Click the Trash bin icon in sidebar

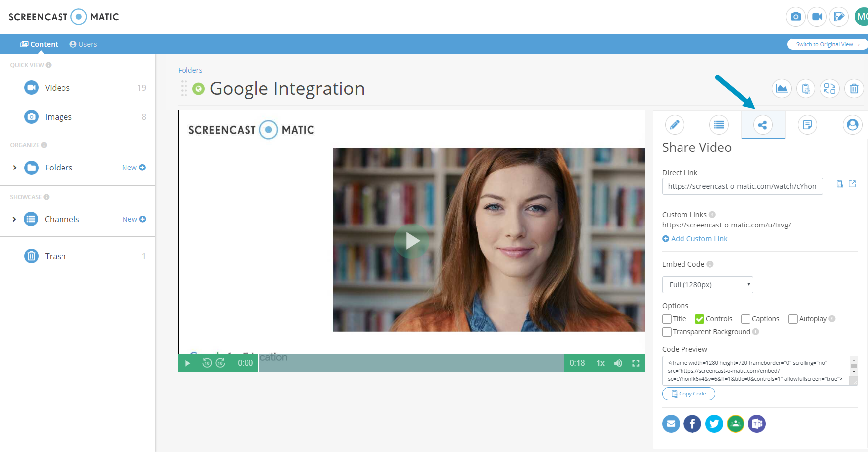coord(31,256)
